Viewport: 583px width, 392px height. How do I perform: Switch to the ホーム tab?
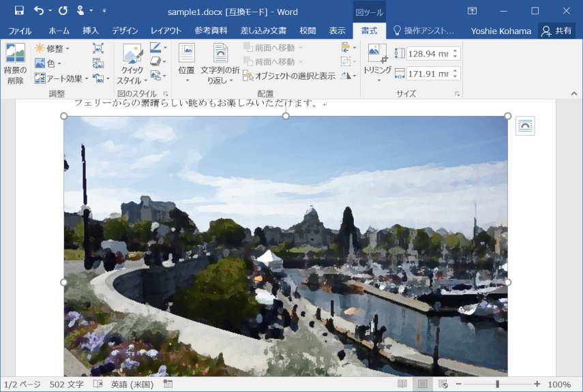pos(59,31)
